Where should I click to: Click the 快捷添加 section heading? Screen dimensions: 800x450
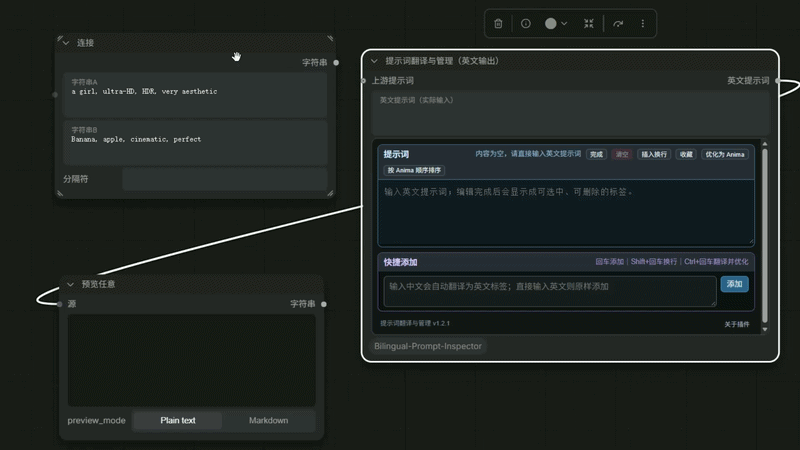coord(400,262)
